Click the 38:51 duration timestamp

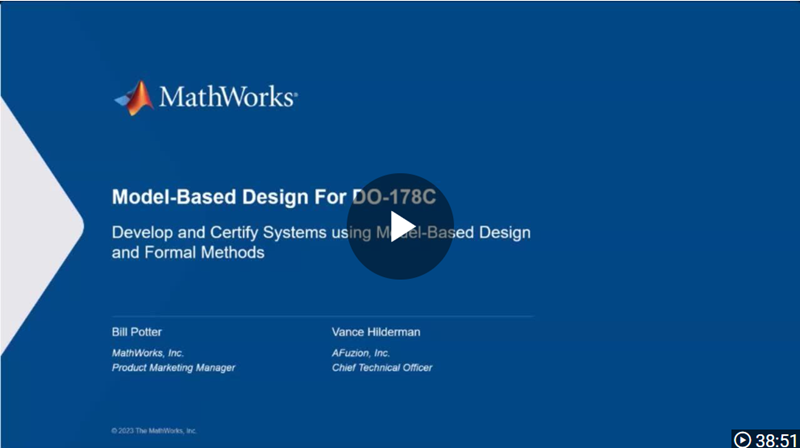pos(776,439)
